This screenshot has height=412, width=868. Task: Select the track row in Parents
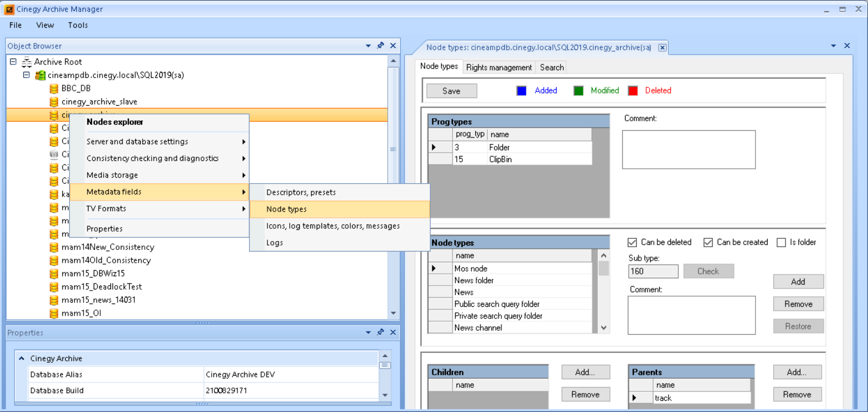click(x=690, y=398)
